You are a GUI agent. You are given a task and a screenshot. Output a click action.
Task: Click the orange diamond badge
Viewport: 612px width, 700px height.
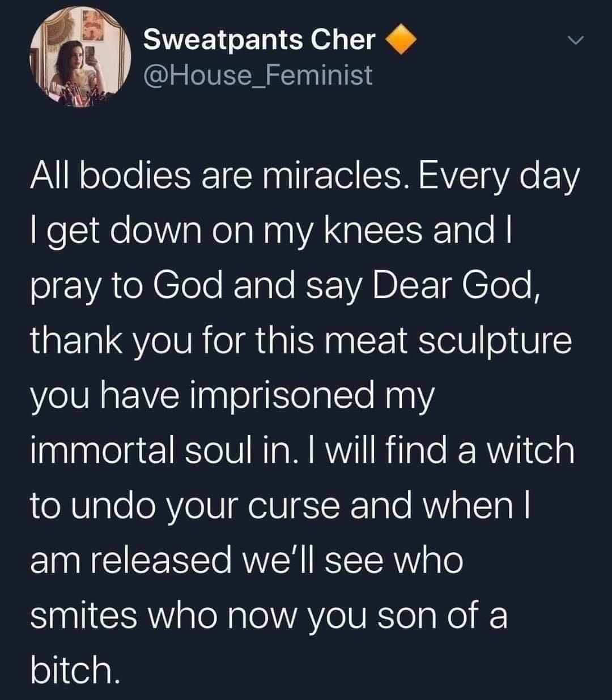click(x=401, y=40)
